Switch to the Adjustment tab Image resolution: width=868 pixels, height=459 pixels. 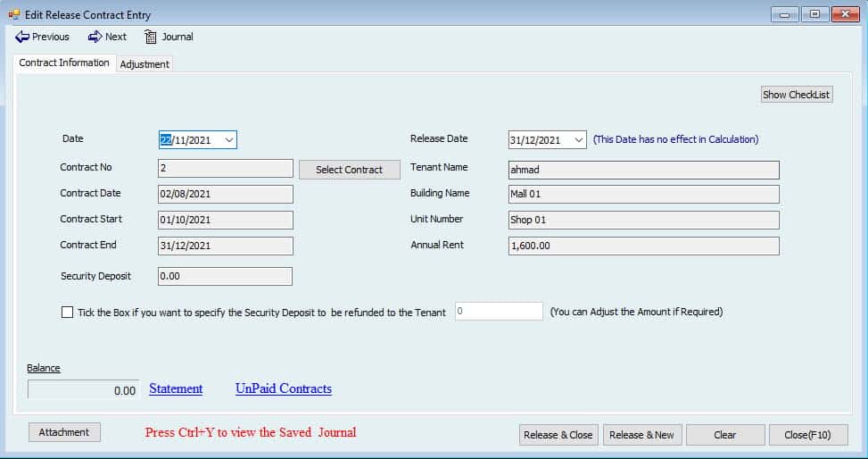pyautogui.click(x=145, y=64)
